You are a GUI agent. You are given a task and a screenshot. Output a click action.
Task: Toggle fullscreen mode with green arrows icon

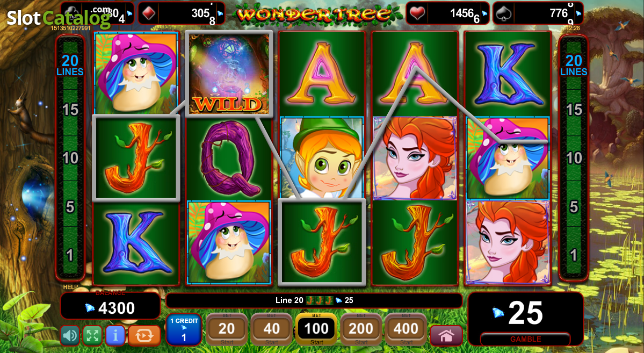[92, 336]
